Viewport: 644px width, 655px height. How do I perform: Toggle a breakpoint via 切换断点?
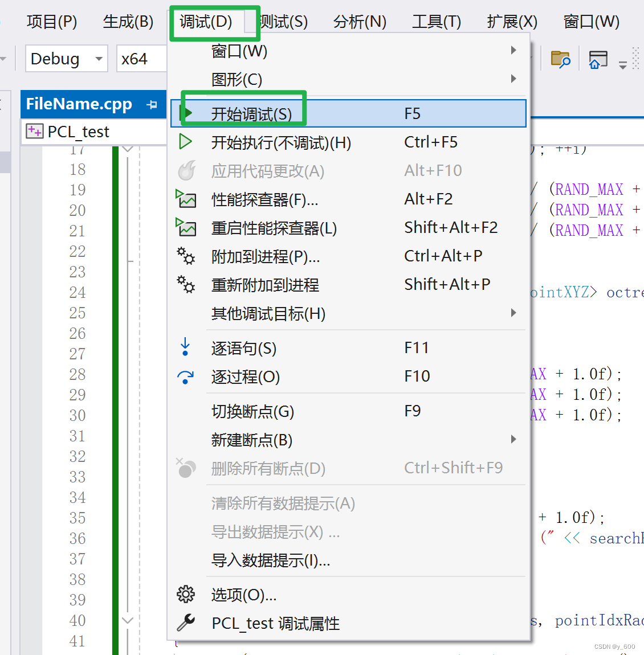tap(252, 411)
